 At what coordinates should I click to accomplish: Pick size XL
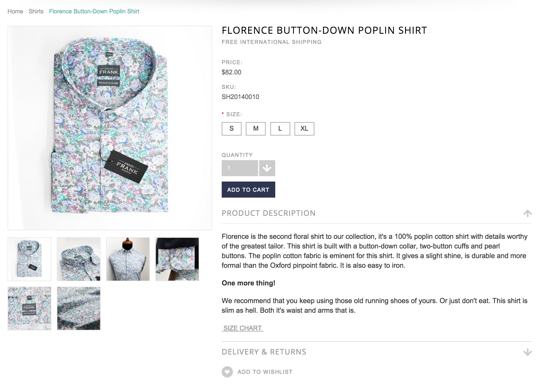(x=304, y=129)
